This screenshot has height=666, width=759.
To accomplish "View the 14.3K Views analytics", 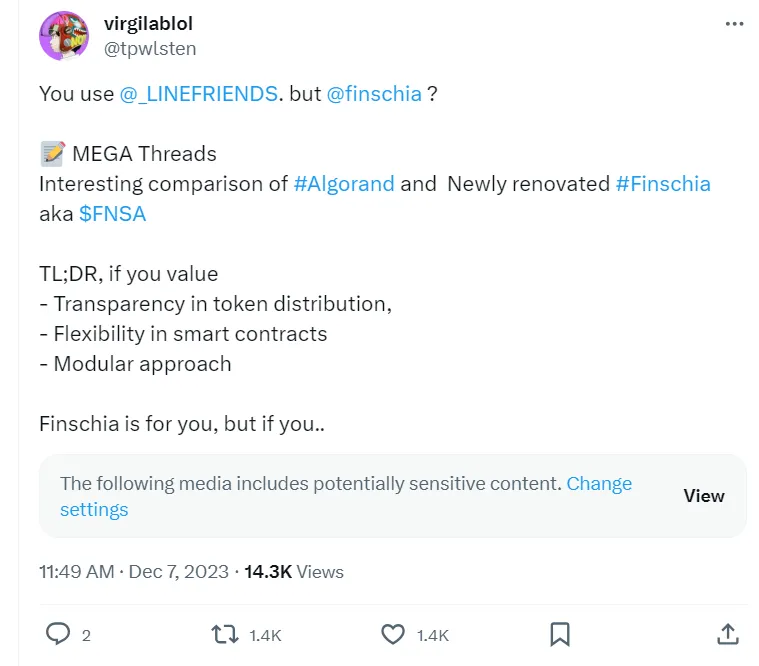I will point(294,572).
